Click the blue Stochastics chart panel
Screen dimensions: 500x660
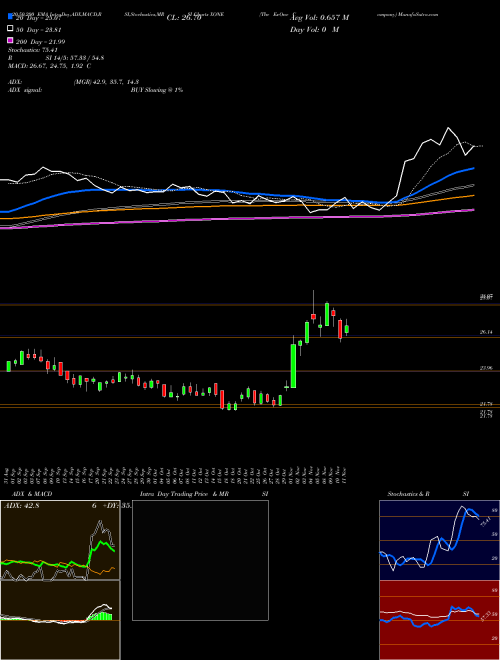(x=439, y=540)
